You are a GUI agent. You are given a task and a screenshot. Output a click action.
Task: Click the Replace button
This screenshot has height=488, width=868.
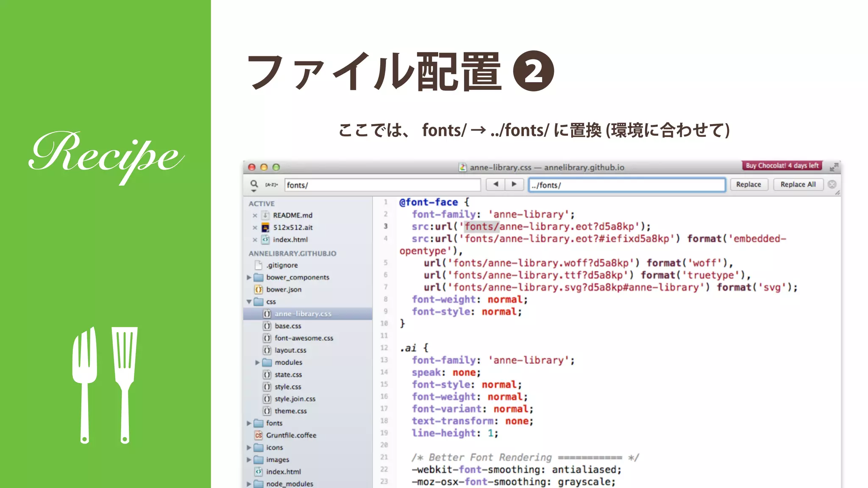(x=748, y=184)
